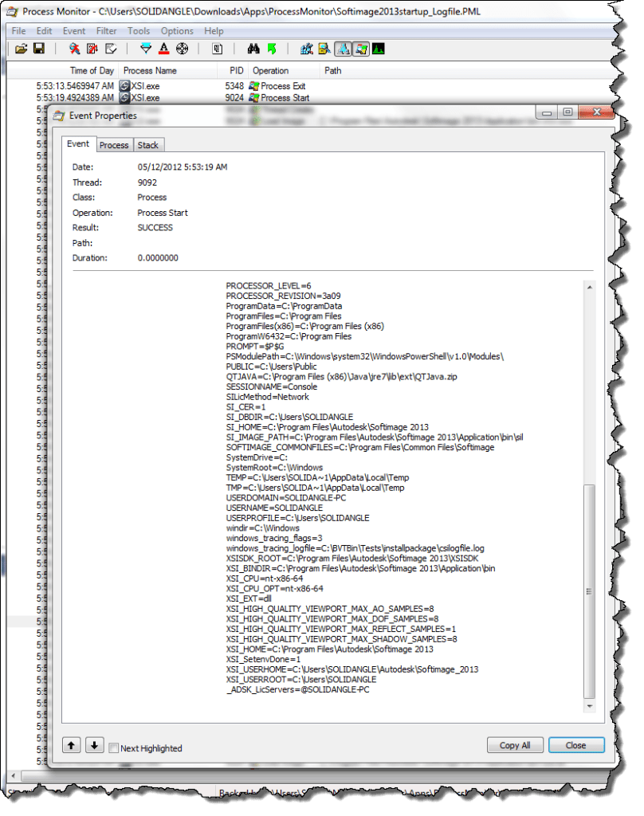The width and height of the screenshot is (644, 816).
Task: Open the Process Tree toolbar icon
Action: coord(217,49)
